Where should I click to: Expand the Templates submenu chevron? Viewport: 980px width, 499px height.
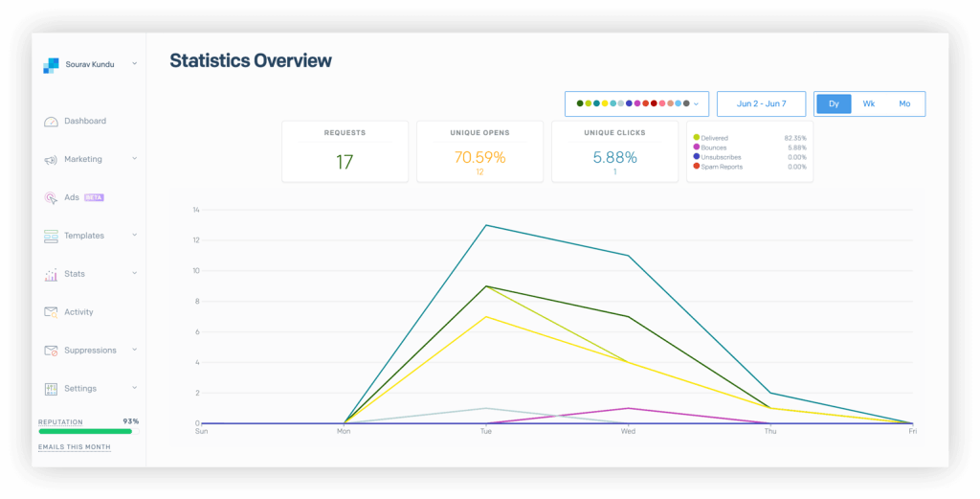[x=134, y=235]
